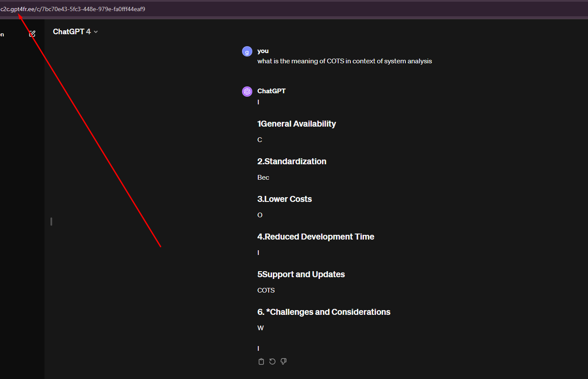Click the thumbs-down feedback icon
This screenshot has width=588, height=379.
coord(284,361)
